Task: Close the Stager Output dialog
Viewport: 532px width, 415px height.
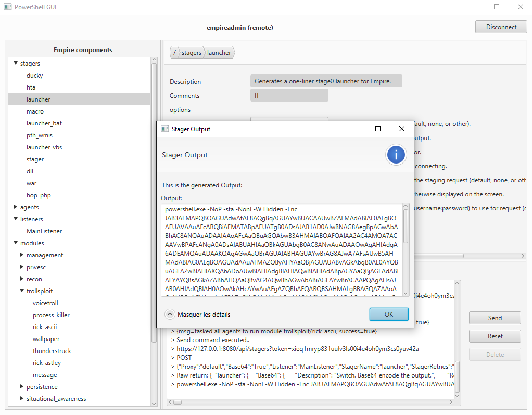Action: pyautogui.click(x=402, y=129)
